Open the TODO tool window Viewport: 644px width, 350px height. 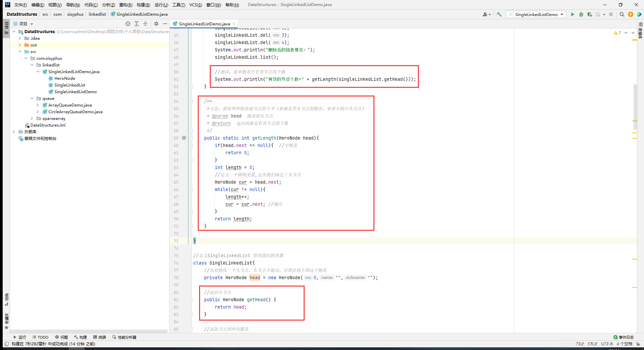[40, 337]
